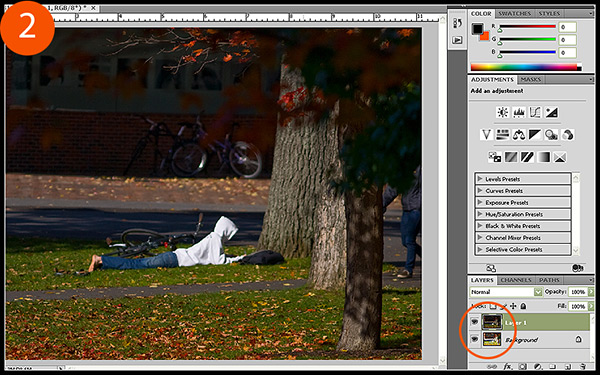600x375 pixels.
Task: Click the link layers icon
Action: 492,367
